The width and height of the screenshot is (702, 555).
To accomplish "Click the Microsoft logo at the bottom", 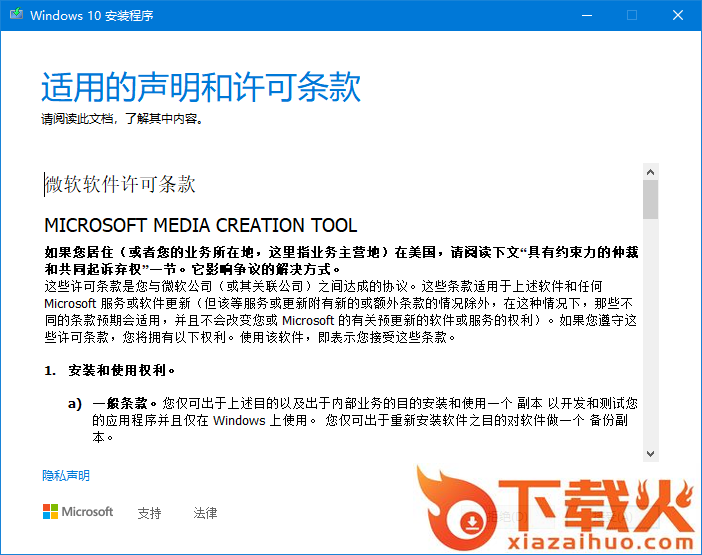I will click(x=78, y=512).
